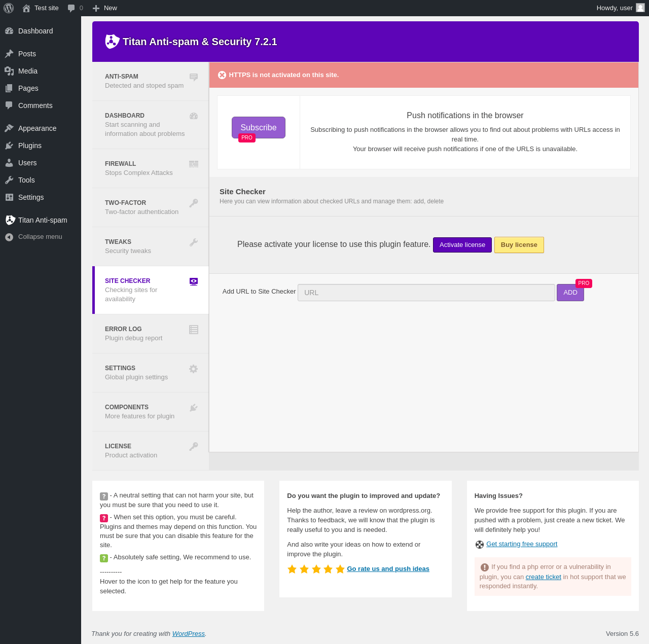This screenshot has height=644, width=649.
Task: Click the Anti-Spam speech bubble icon
Action: click(x=194, y=77)
